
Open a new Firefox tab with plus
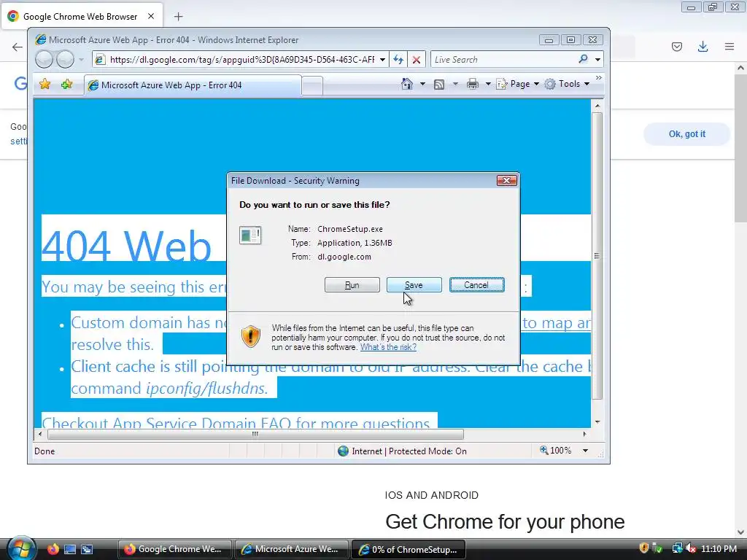tap(178, 17)
